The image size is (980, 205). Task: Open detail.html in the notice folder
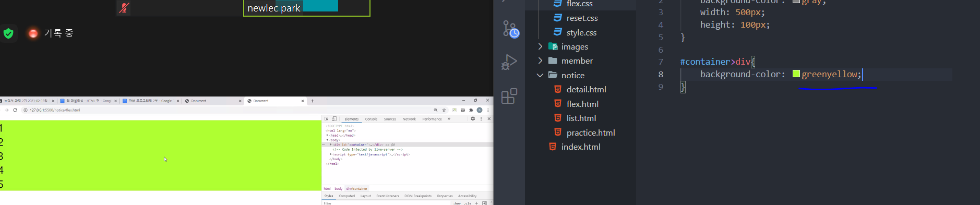586,89
